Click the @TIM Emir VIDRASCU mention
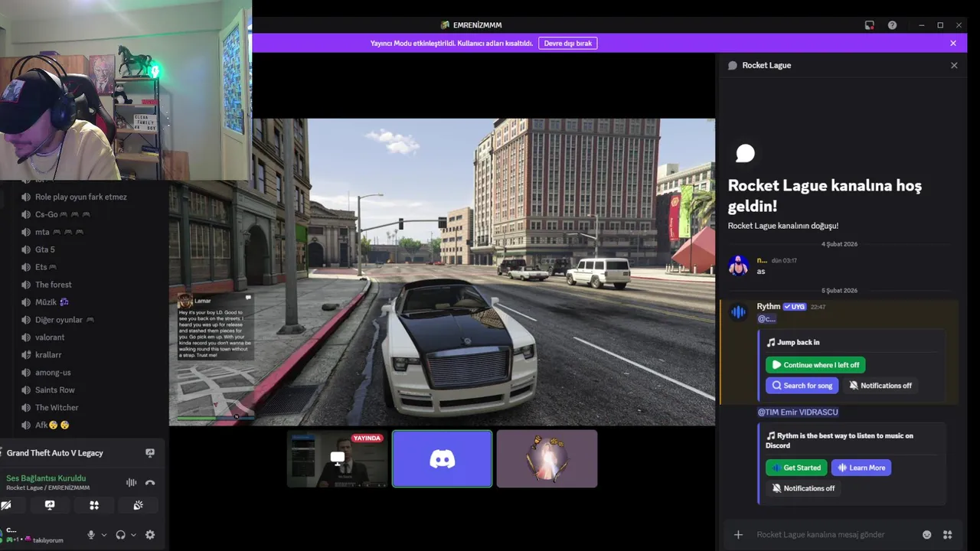 [798, 412]
